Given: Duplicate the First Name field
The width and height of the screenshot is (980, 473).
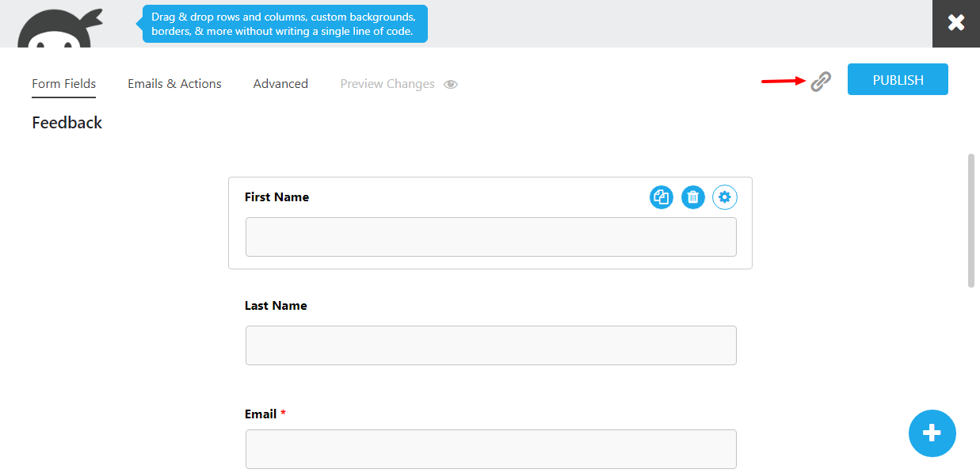Looking at the screenshot, I should click(x=662, y=197).
